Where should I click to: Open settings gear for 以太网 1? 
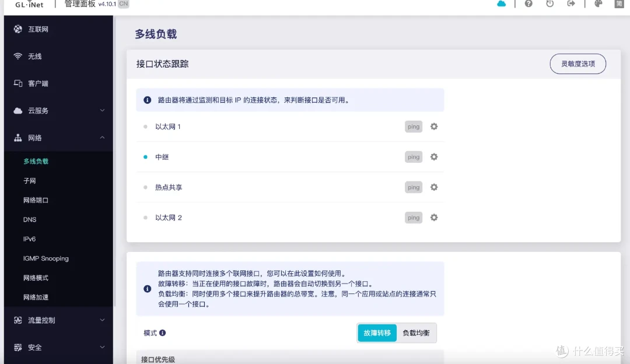(434, 127)
